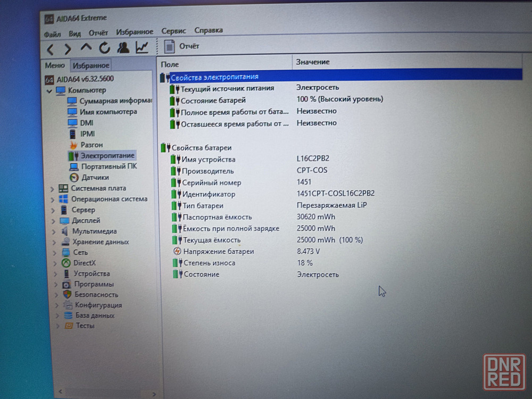Open the Справка menu
Viewport: 532px width, 399px height.
coord(209,30)
